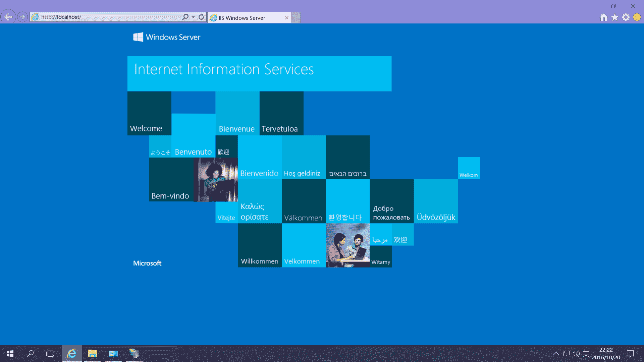
Task: Open the Start menu
Action: click(10, 353)
